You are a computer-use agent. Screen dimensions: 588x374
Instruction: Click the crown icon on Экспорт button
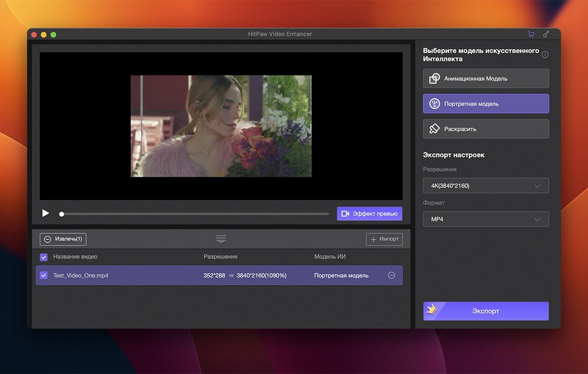[431, 310]
